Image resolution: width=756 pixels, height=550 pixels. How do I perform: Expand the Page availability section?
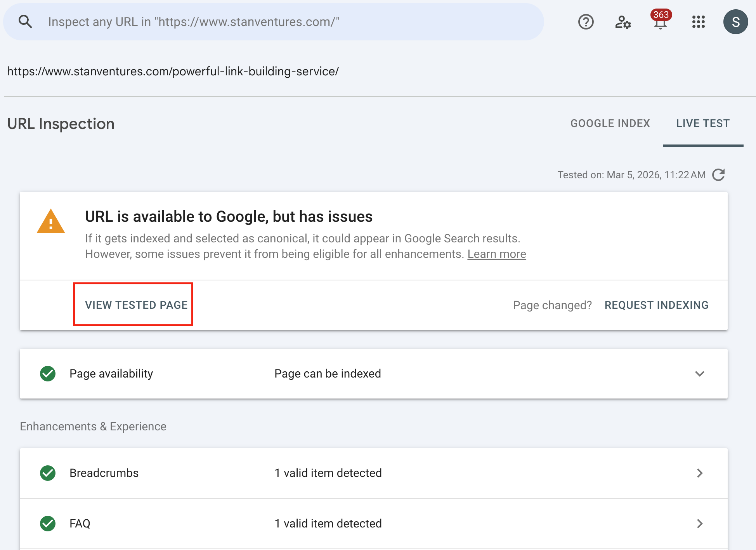tap(699, 374)
